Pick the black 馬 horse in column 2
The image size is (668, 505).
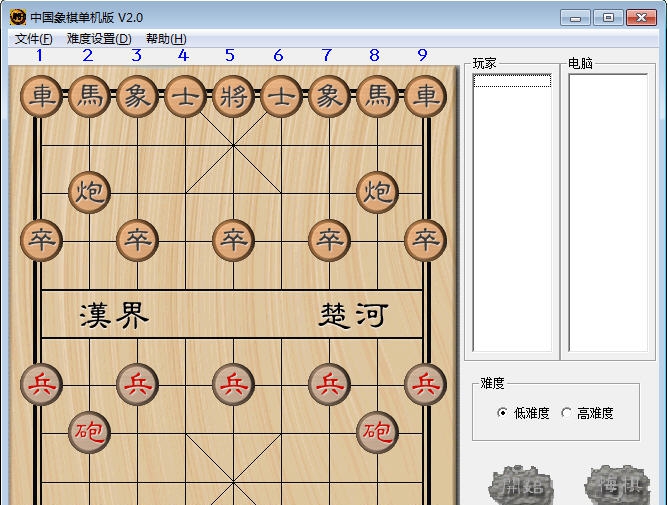[x=89, y=96]
